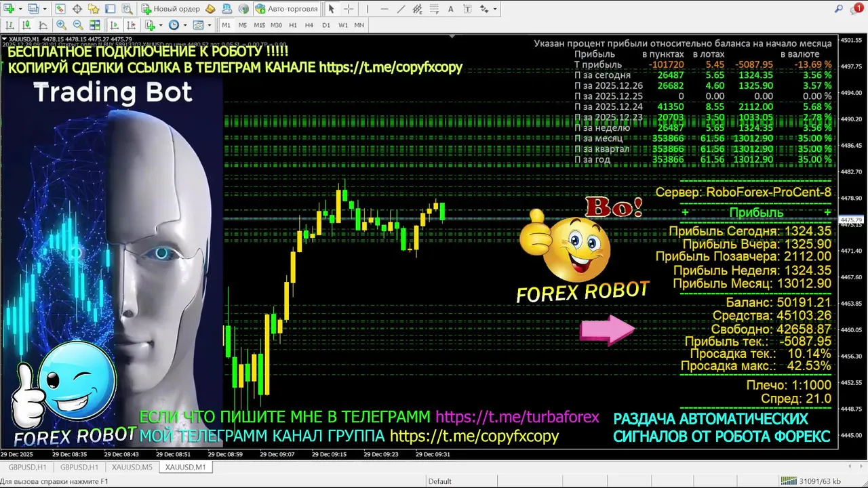Screen dimensions: 868x488
Task: Expand the profiles dropdown arrow
Action: pos(45,9)
